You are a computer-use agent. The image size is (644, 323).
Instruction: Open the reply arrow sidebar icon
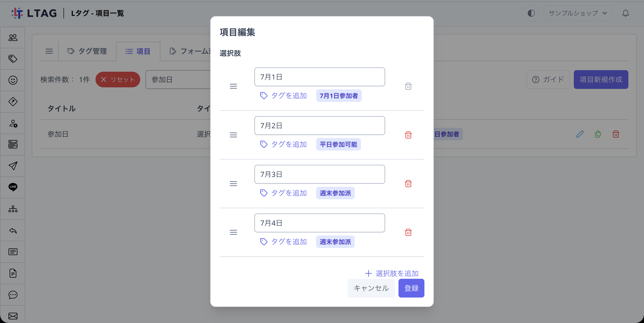click(x=13, y=230)
